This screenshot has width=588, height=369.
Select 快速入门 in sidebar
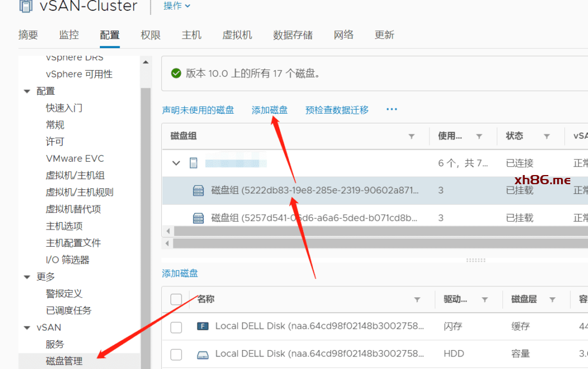64,108
